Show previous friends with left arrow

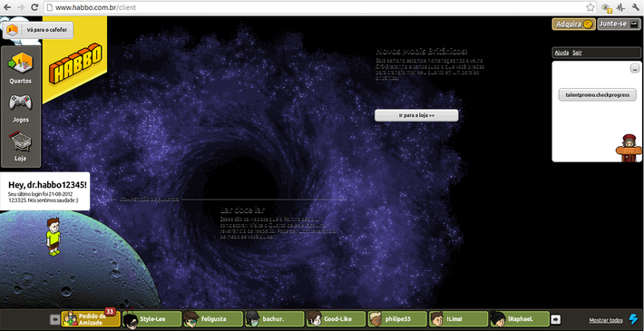[54, 319]
